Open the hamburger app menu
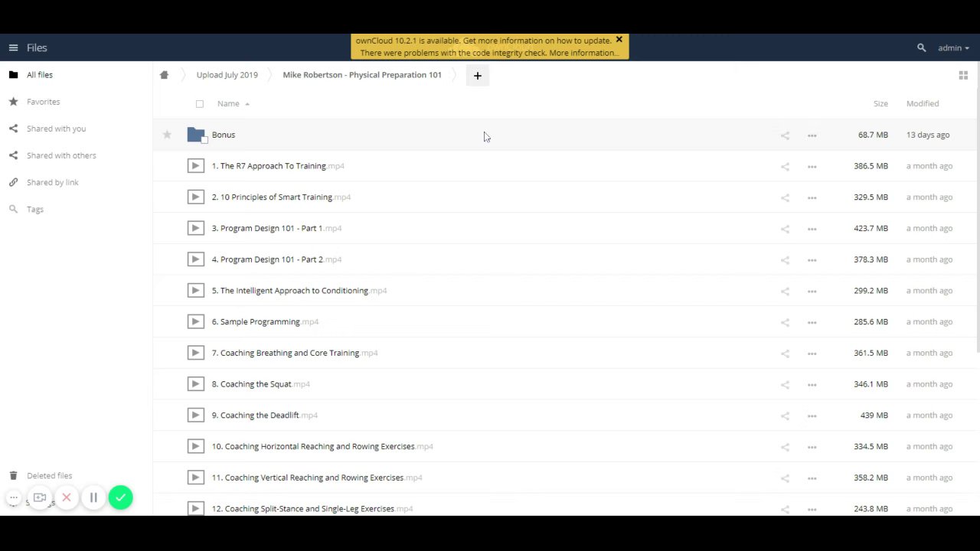 [x=13, y=47]
